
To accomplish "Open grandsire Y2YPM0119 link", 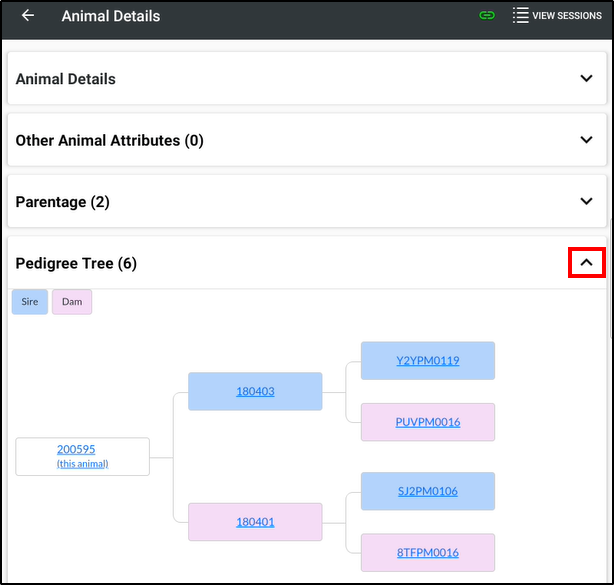I will pyautogui.click(x=428, y=361).
